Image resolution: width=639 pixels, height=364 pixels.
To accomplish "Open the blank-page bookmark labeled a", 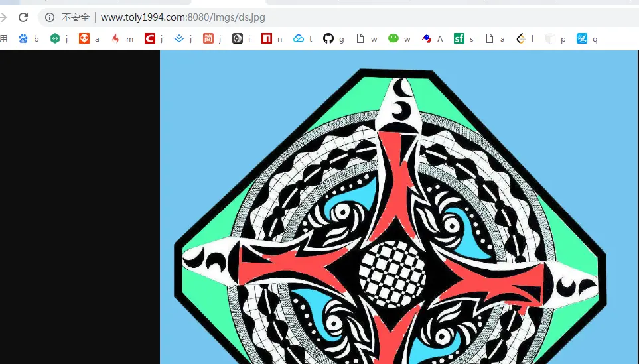I will [495, 38].
